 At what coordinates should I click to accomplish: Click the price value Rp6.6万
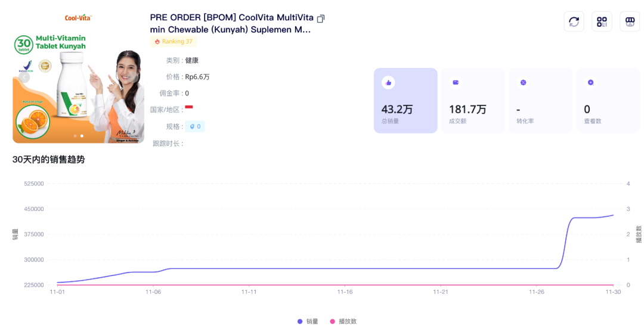[197, 77]
